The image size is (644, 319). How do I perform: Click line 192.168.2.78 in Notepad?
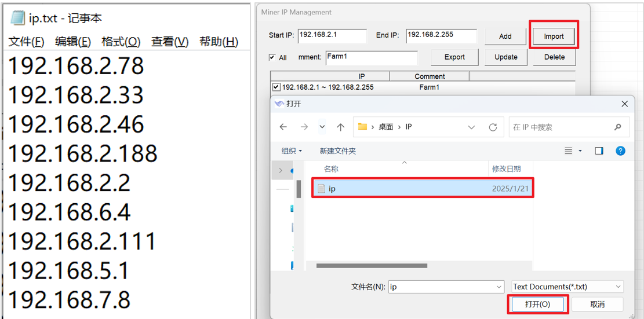click(x=76, y=65)
